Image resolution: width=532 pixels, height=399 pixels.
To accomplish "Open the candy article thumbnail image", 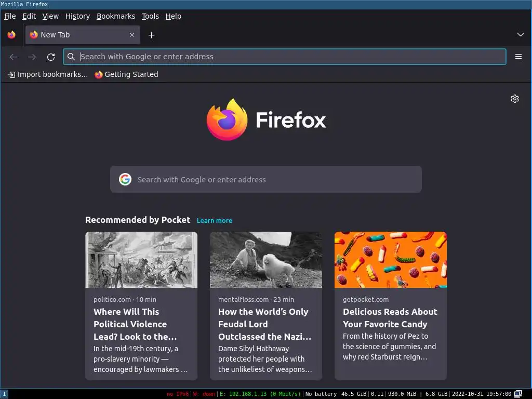I will [391, 260].
